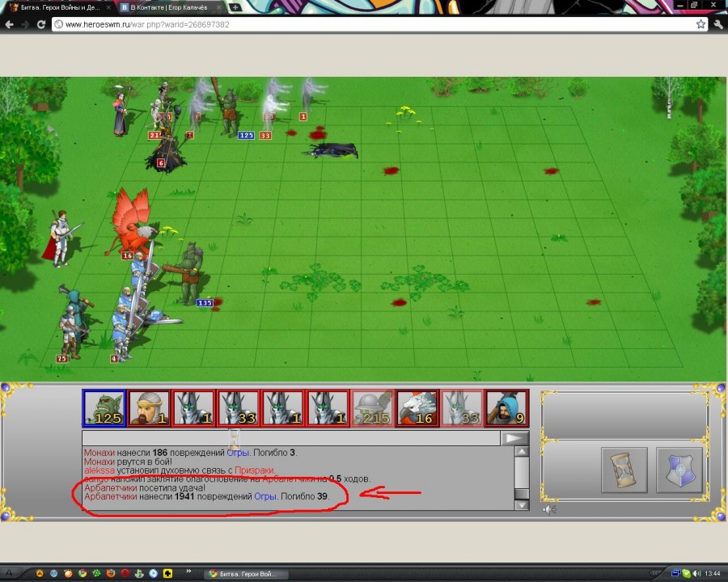The height and width of the screenshot is (582, 728).
Task: Mute the battle sound via speaker icon
Action: pyautogui.click(x=549, y=509)
